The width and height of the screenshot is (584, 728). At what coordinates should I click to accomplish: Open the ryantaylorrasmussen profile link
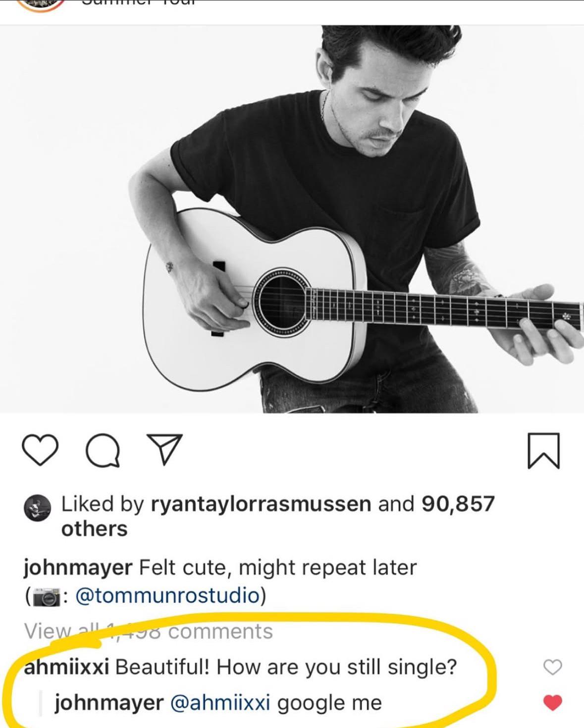(x=261, y=504)
